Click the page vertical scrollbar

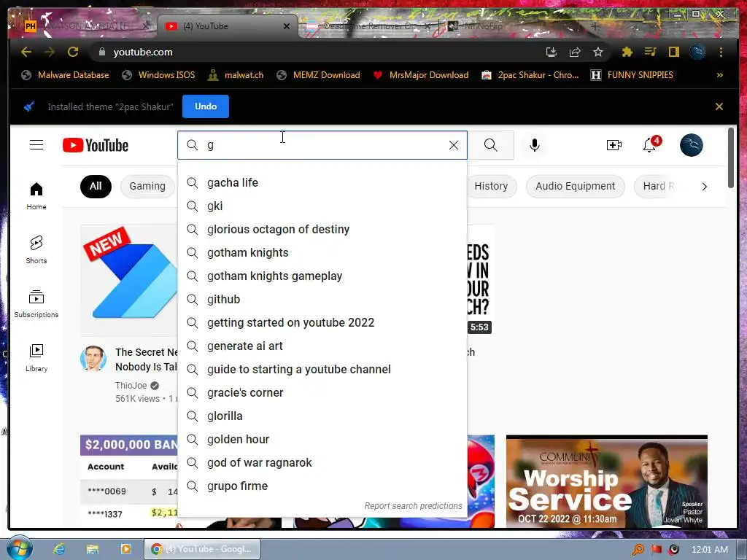731,158
